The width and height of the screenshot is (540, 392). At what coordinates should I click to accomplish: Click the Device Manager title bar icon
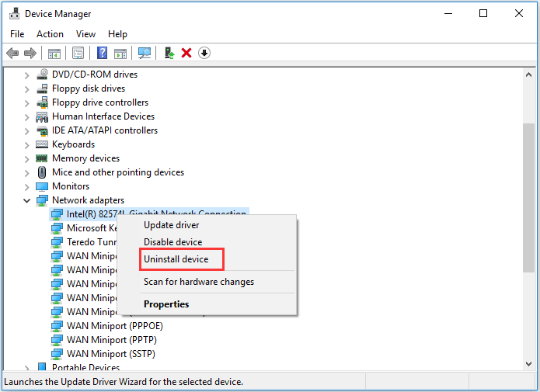(14, 13)
